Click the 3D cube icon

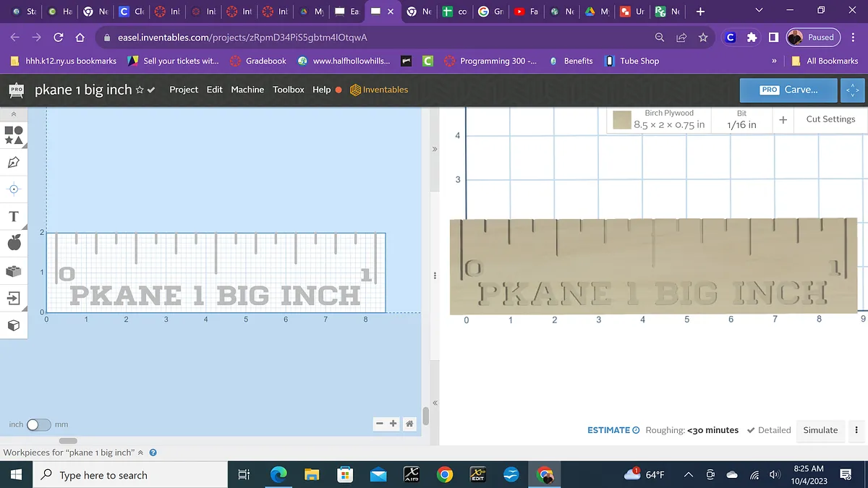coord(14,325)
